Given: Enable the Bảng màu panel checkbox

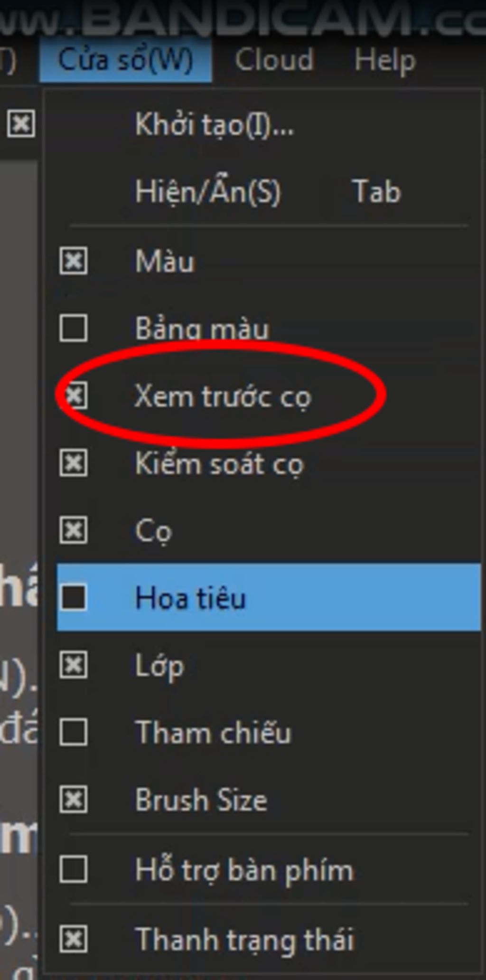Looking at the screenshot, I should point(74,328).
